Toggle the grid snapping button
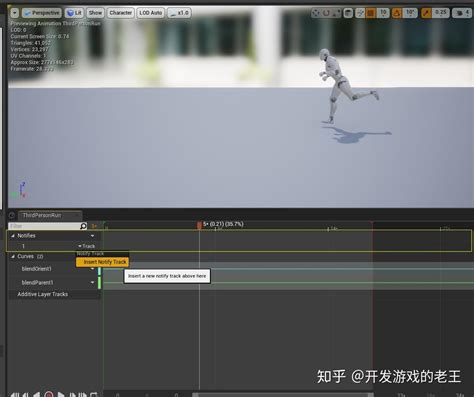The height and width of the screenshot is (397, 474). 370,13
